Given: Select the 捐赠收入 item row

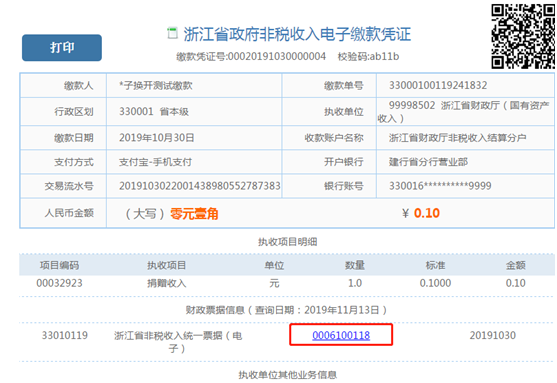Looking at the screenshot, I should [287, 283].
